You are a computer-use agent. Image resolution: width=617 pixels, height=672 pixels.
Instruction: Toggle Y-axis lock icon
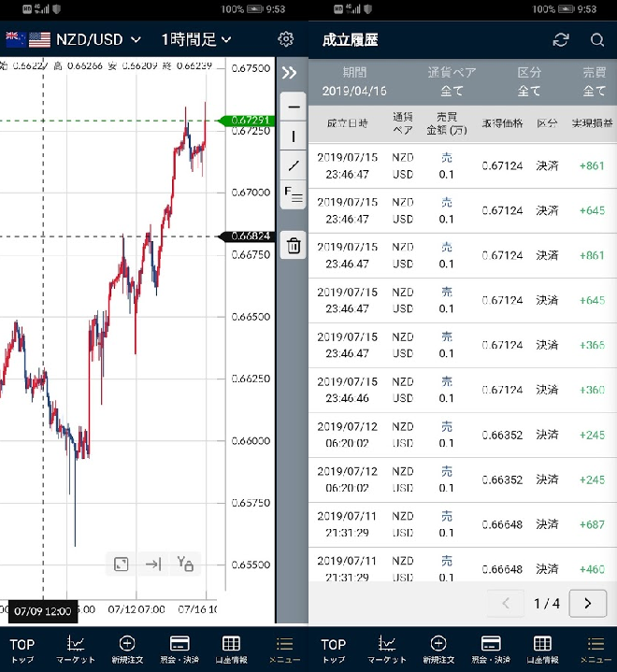(x=185, y=564)
